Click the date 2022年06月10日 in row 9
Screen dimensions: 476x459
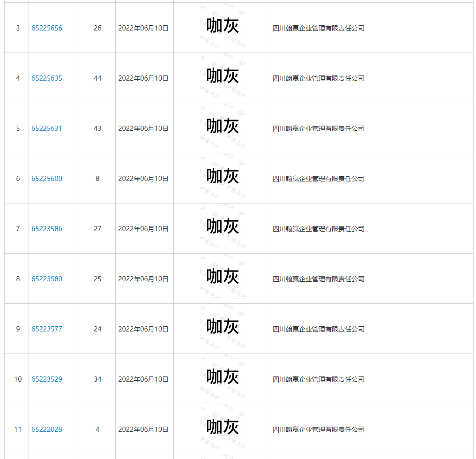click(143, 329)
